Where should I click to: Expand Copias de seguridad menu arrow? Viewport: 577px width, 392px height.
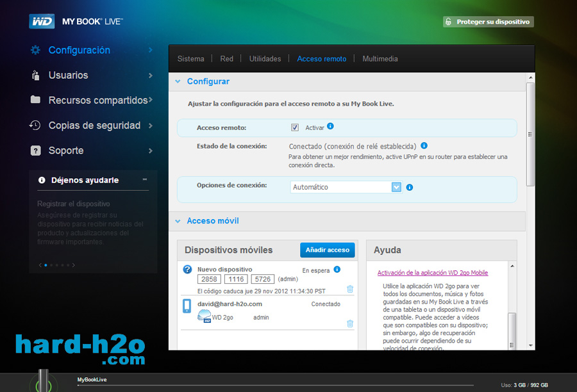pyautogui.click(x=151, y=126)
